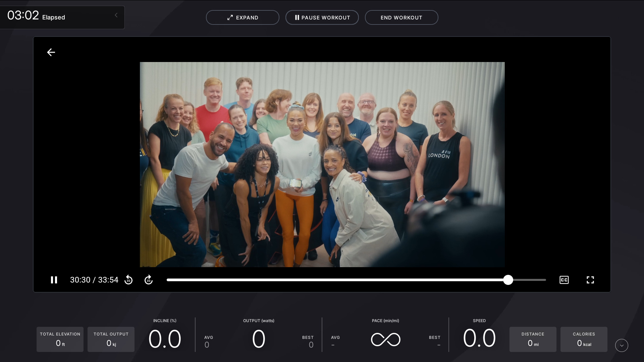
Task: Select the Calories tile
Action: pyautogui.click(x=584, y=339)
